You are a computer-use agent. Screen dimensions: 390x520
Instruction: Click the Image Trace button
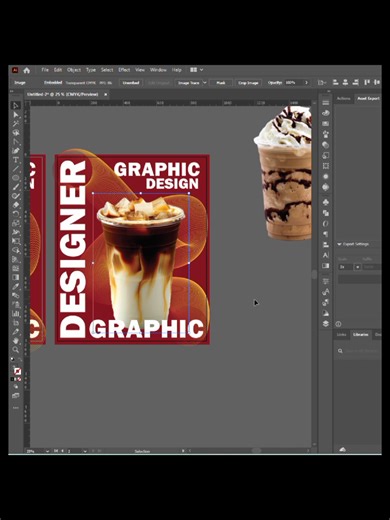189,83
